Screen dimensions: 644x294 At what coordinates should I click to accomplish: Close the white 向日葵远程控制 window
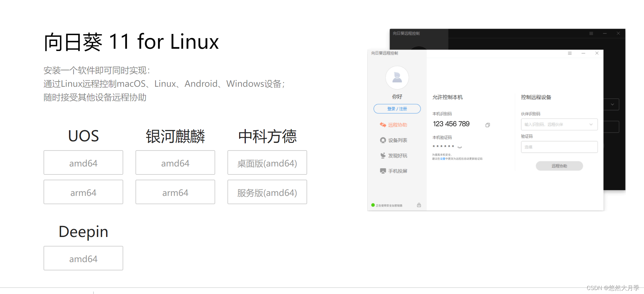tap(597, 53)
